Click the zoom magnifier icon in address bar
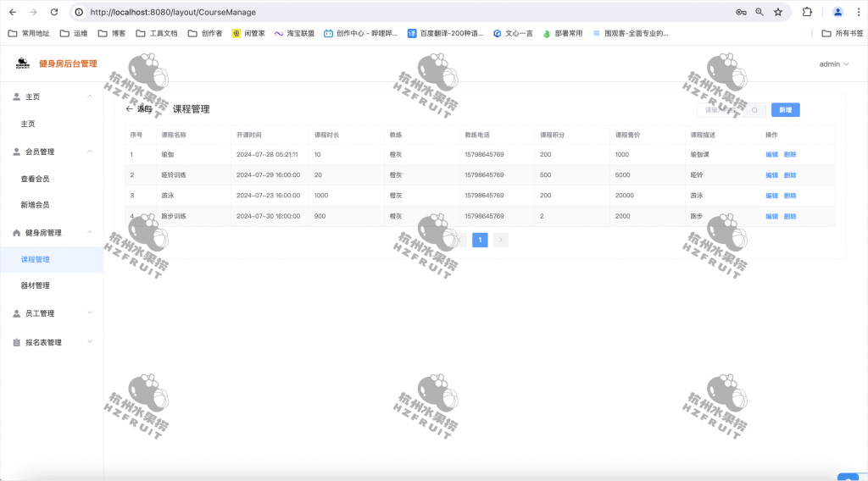The height and width of the screenshot is (481, 868). (x=759, y=12)
